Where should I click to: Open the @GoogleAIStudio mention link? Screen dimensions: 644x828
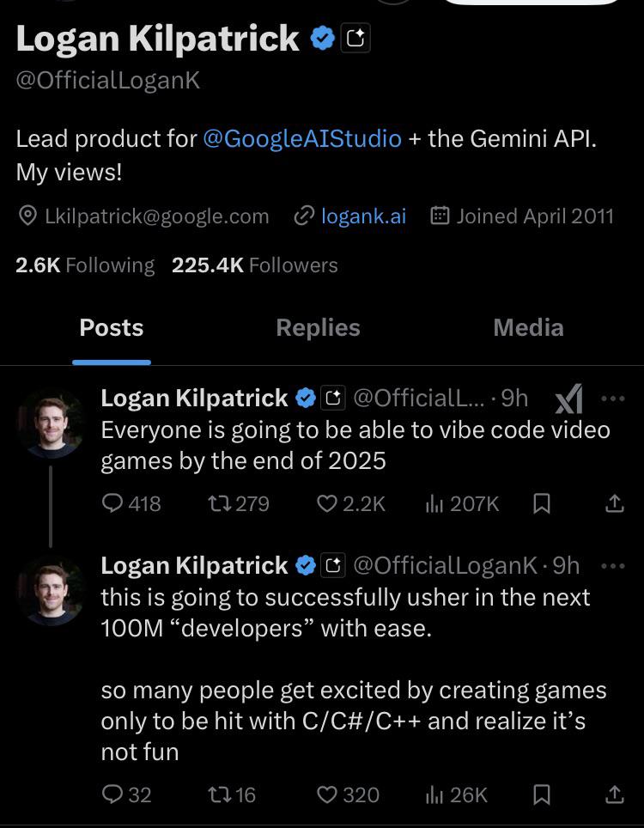tap(302, 138)
